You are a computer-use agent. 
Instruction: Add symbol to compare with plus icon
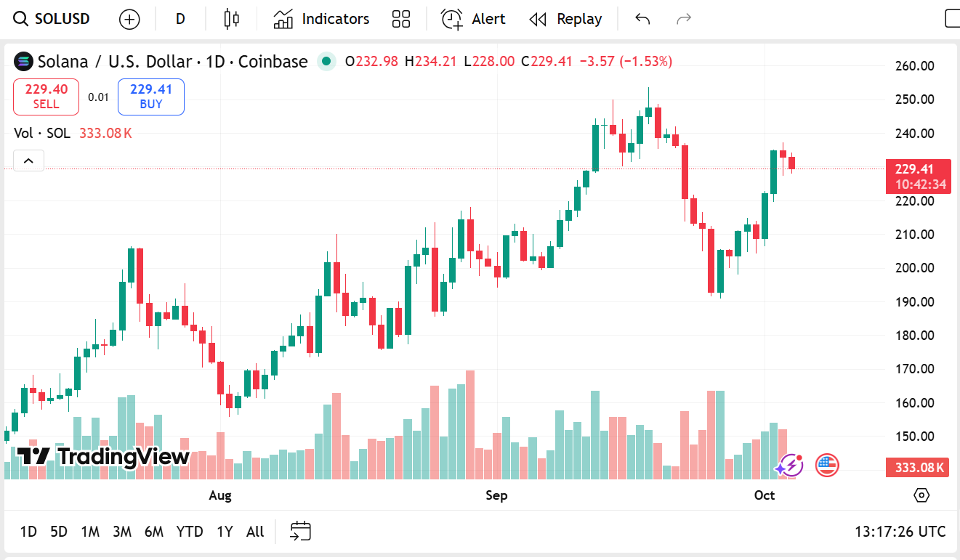pyautogui.click(x=129, y=19)
